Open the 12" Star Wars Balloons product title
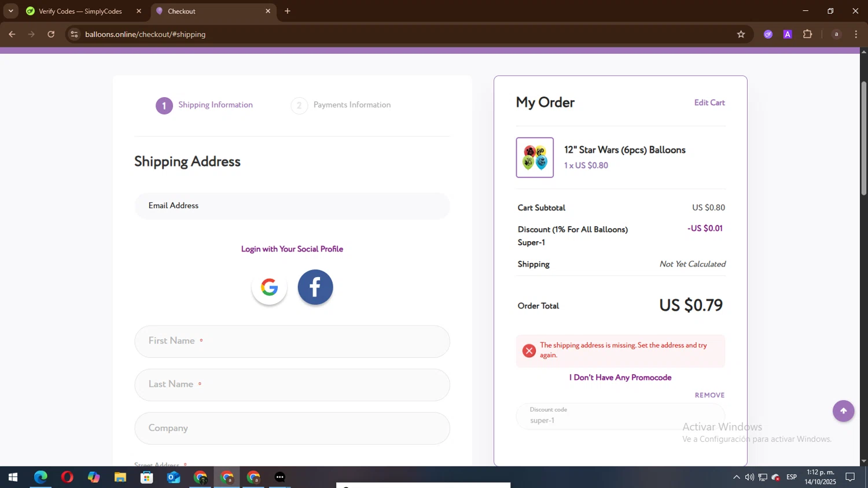The image size is (868, 488). (625, 150)
